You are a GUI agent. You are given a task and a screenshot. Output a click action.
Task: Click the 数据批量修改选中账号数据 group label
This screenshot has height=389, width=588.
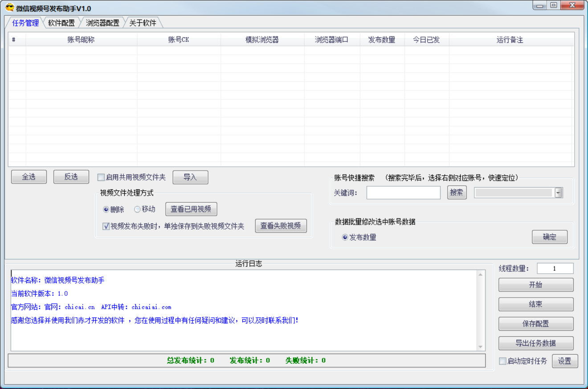(x=375, y=221)
